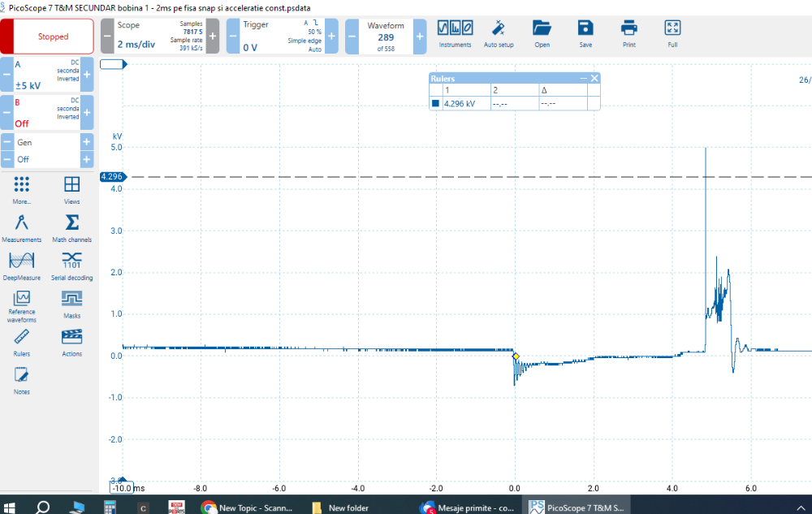Open the Measurements tool

22,227
